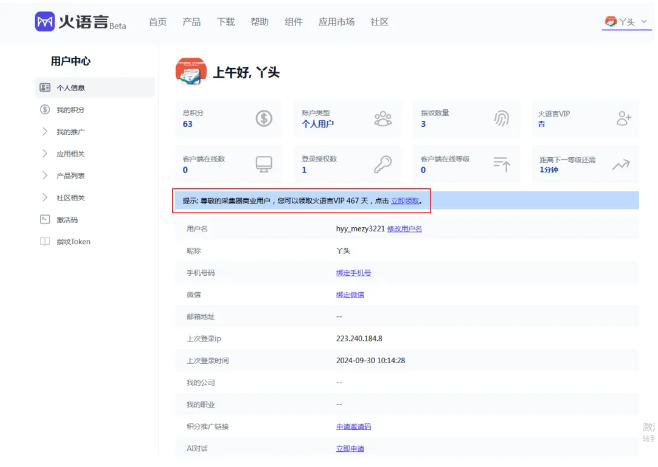Click the dollar icon on 总积分 card

(x=264, y=118)
